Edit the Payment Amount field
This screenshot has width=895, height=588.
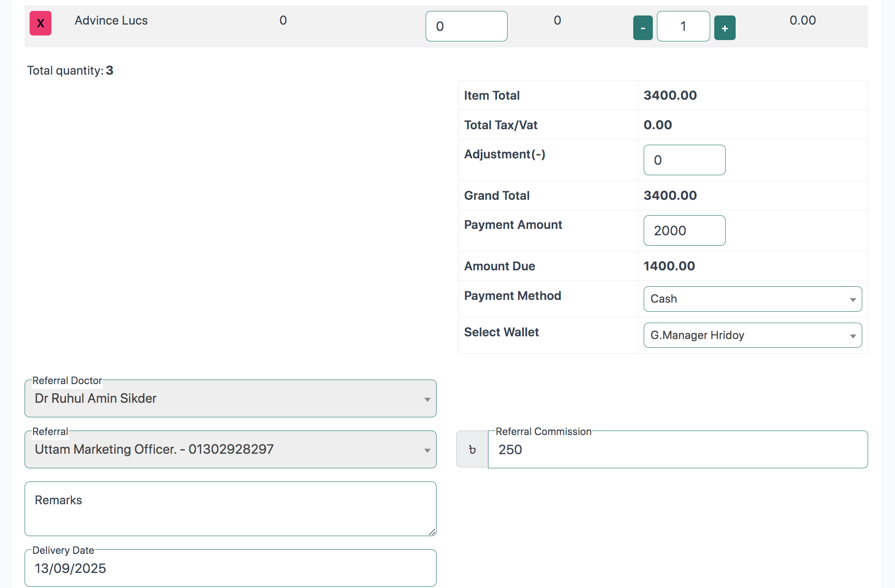coord(684,231)
